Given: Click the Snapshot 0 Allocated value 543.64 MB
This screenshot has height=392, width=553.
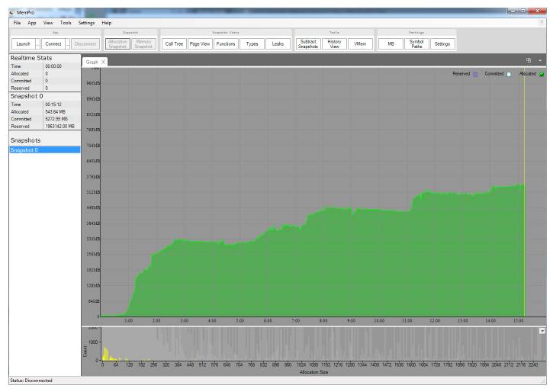Looking at the screenshot, I should 56,112.
